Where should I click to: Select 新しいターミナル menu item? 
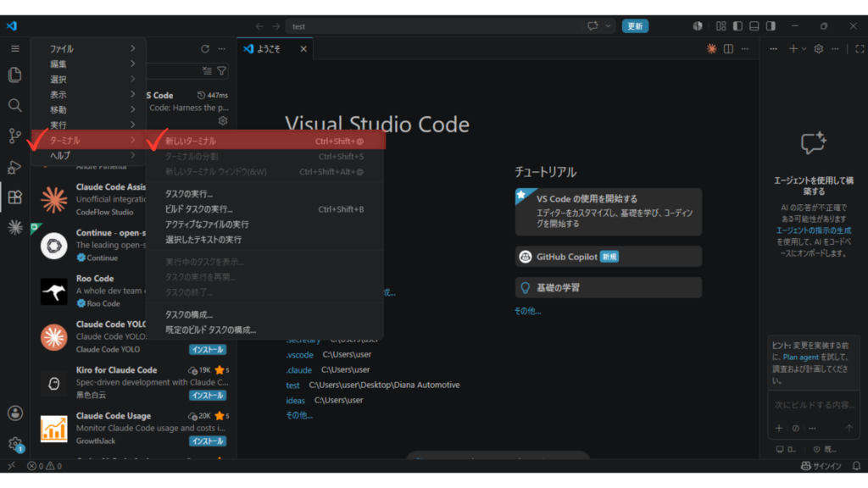pos(265,141)
